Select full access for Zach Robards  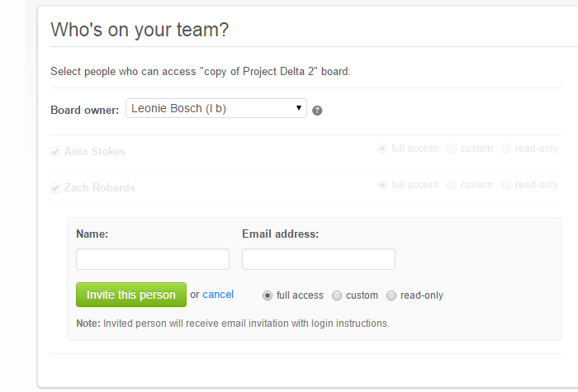(x=382, y=185)
